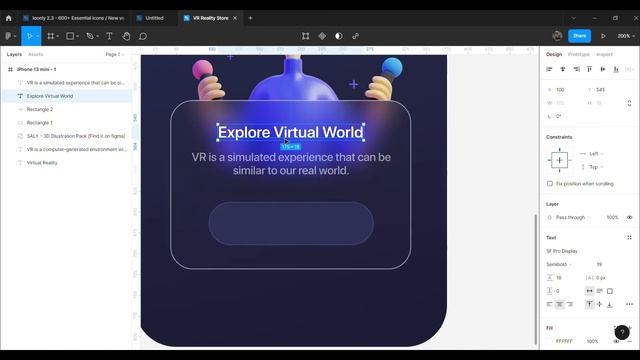Click the user avatar next to Share
The height and width of the screenshot is (360, 640).
pyautogui.click(x=557, y=36)
